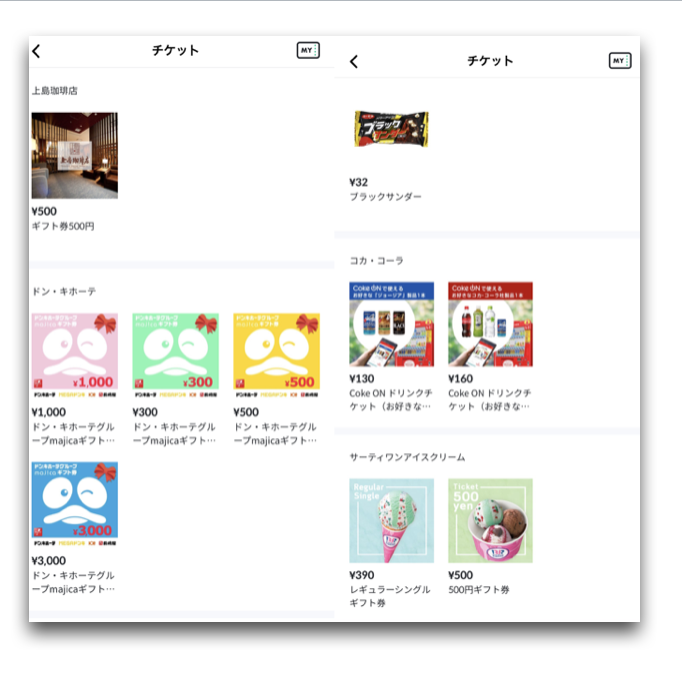Click the ¥130 price text
682x682 pixels.
361,379
